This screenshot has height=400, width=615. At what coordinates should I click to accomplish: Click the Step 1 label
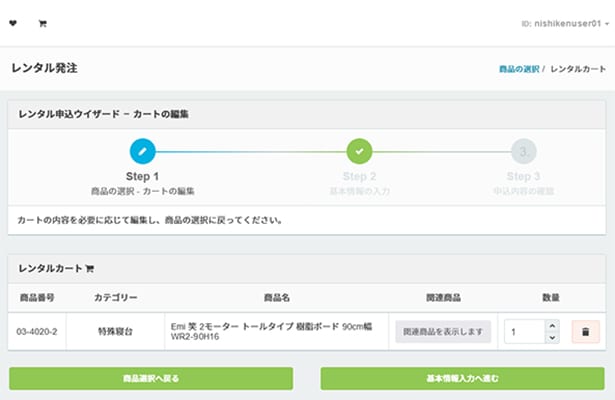tap(142, 176)
